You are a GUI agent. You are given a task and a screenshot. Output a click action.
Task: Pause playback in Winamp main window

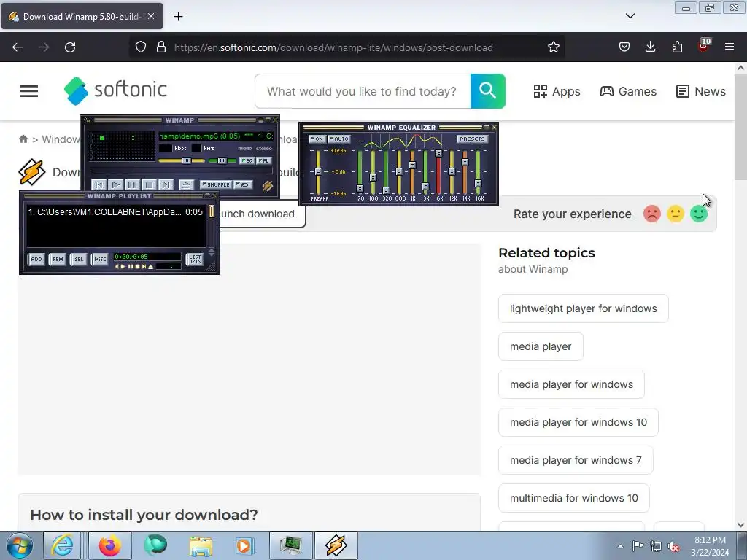coord(133,184)
